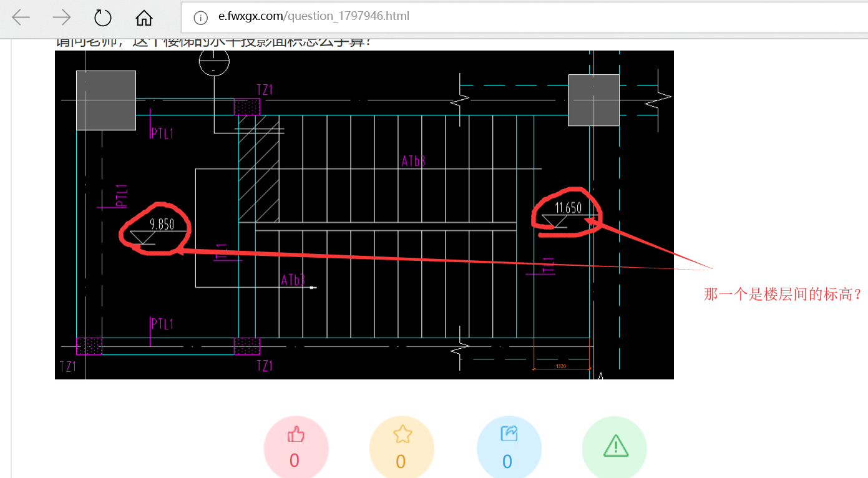View site information icon in address bar
The width and height of the screenshot is (868, 478).
pos(200,17)
